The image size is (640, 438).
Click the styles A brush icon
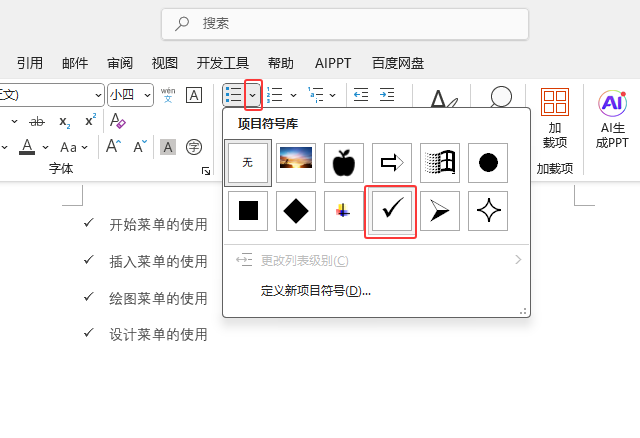pos(443,98)
